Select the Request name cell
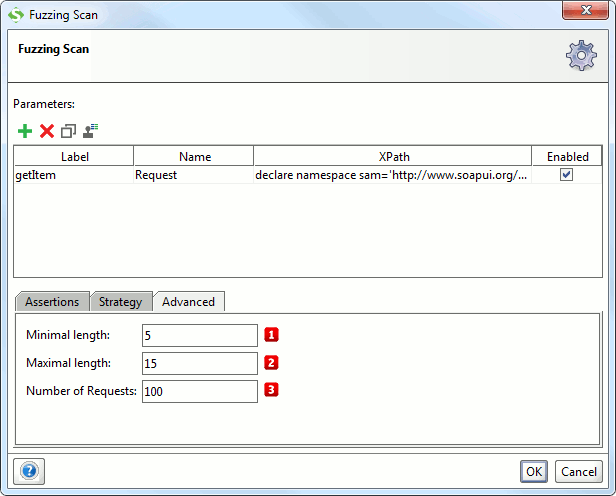This screenshot has width=616, height=496. point(194,175)
